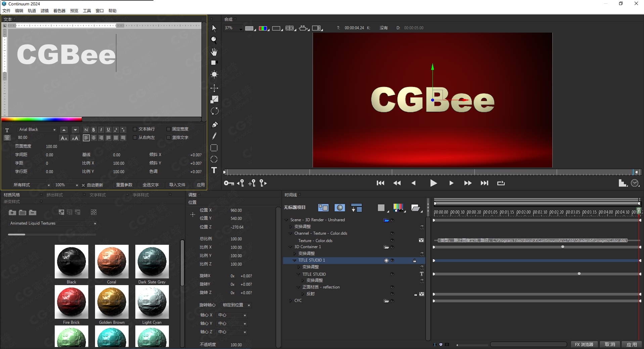
Task: Click the 重置参数 button
Action: tap(124, 185)
